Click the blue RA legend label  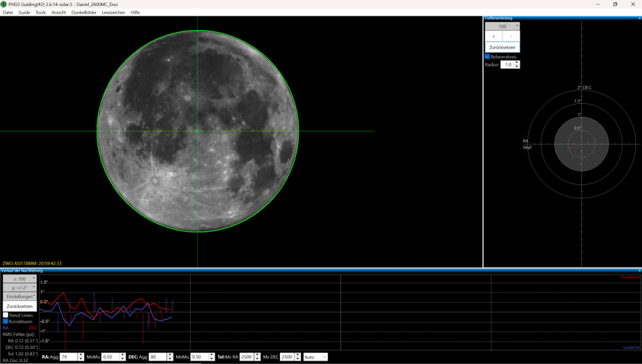pyautogui.click(x=5, y=328)
